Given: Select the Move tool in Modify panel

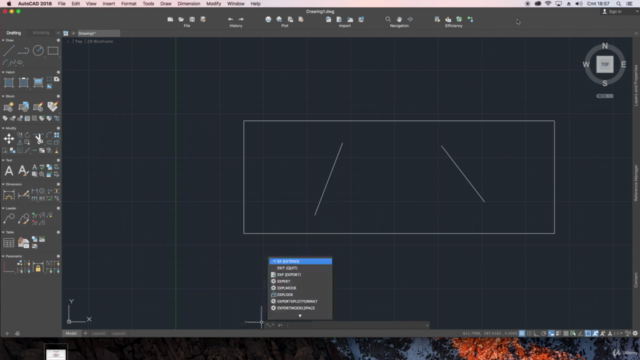Looking at the screenshot, I should (x=9, y=139).
